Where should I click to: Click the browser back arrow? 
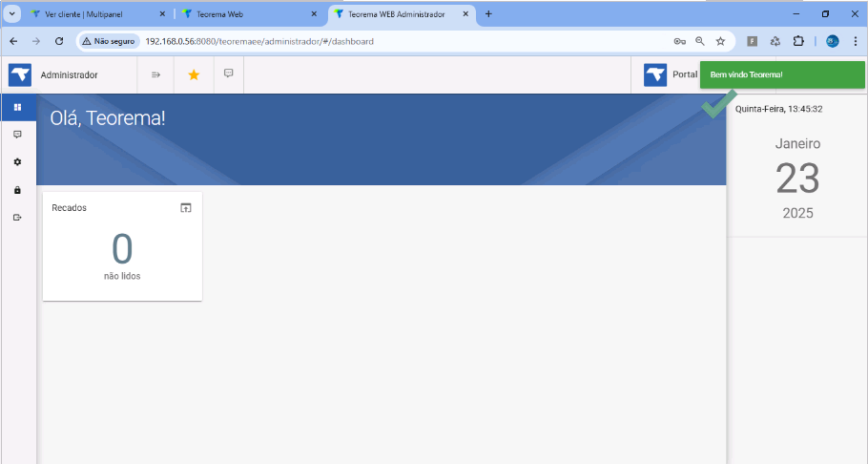coord(14,41)
